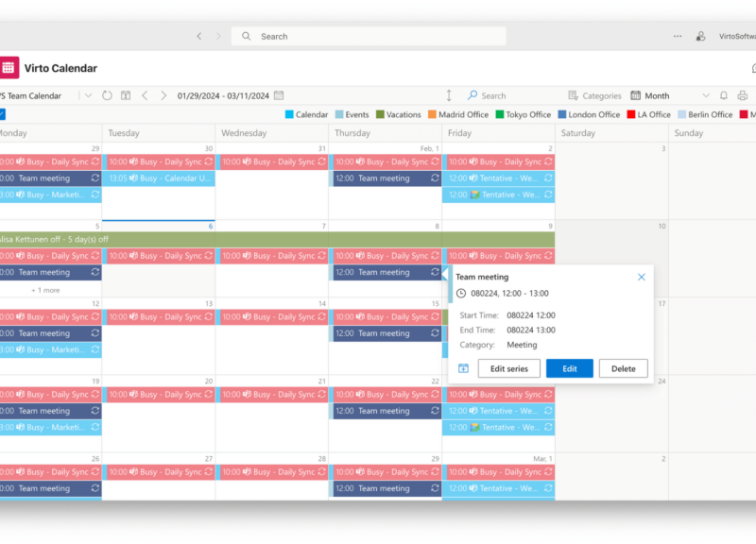This screenshot has width=756, height=544.
Task: Click recurrence icon on Thursday 29 Daily Sync
Action: coord(435,471)
